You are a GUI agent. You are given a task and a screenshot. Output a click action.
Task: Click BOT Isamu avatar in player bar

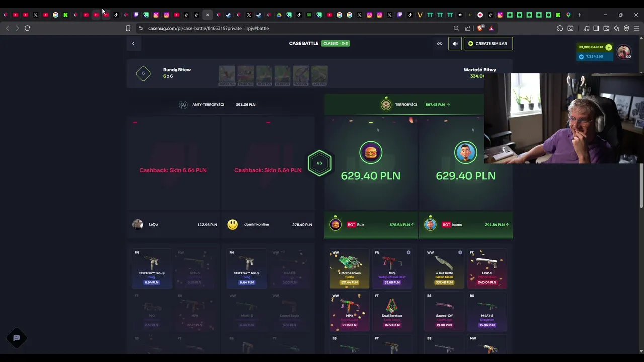click(430, 224)
